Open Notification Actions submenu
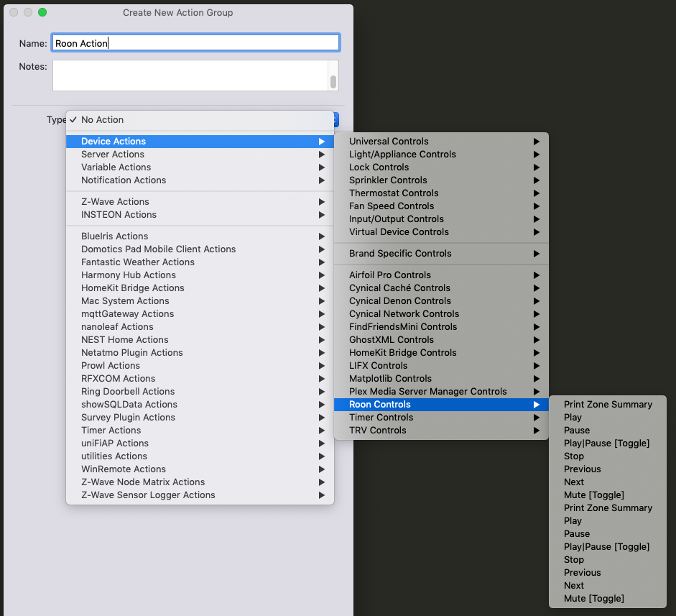The width and height of the screenshot is (676, 616). coord(200,180)
